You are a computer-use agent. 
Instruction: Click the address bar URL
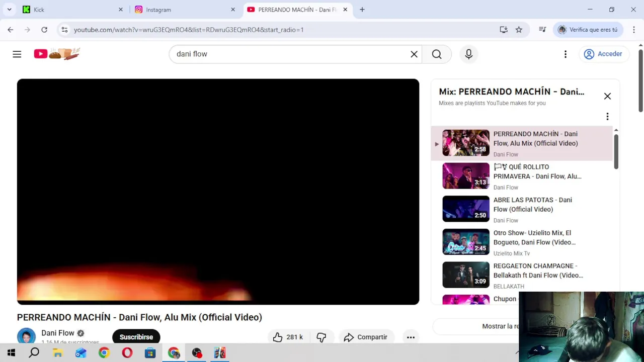(x=189, y=30)
